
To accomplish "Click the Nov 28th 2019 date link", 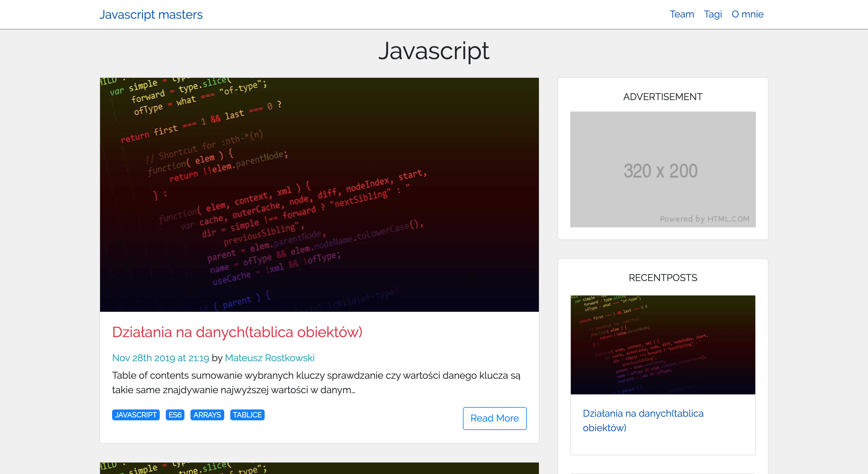I will pyautogui.click(x=160, y=358).
